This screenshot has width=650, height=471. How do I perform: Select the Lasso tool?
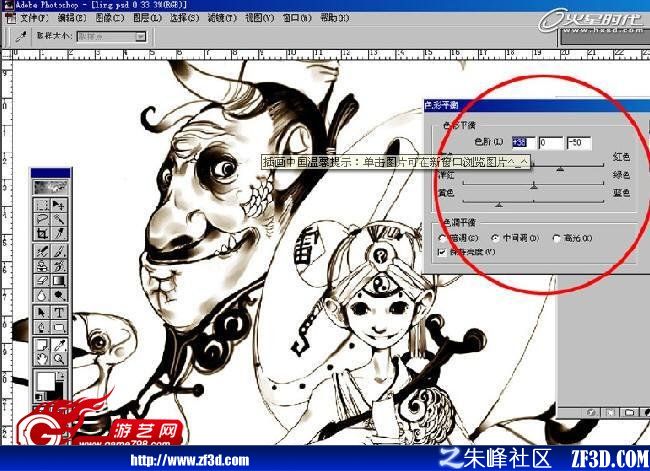tap(41, 219)
